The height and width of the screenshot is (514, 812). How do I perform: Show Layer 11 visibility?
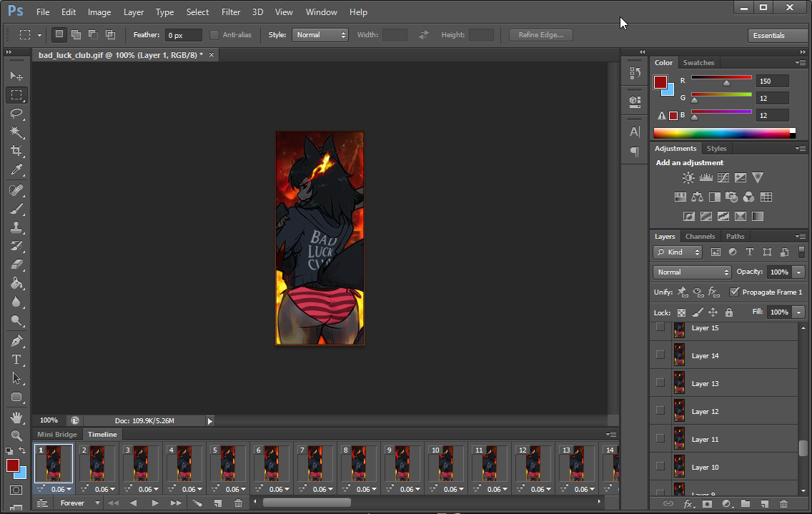(x=660, y=438)
